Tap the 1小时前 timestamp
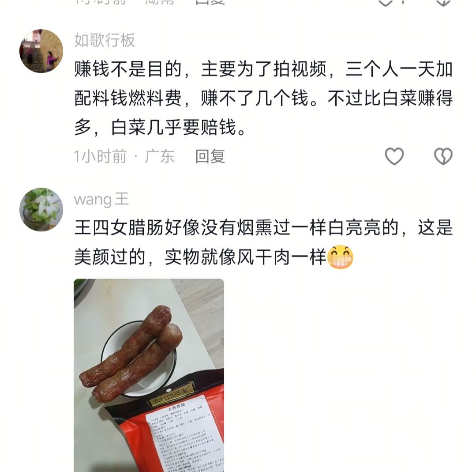The height and width of the screenshot is (472, 476). [x=100, y=156]
